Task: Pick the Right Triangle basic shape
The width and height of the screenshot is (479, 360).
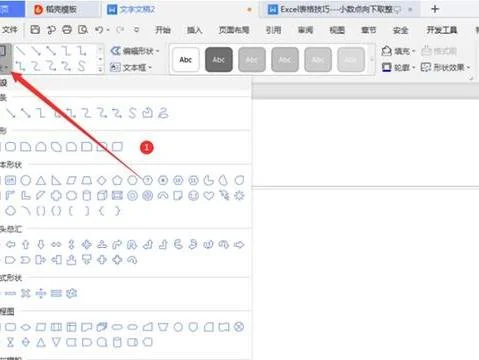Action: tap(56, 180)
